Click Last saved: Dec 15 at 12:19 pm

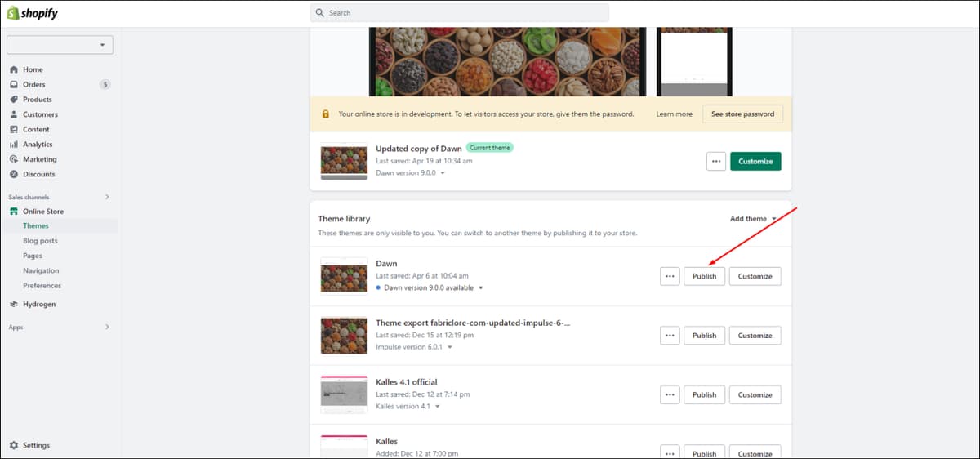point(425,335)
